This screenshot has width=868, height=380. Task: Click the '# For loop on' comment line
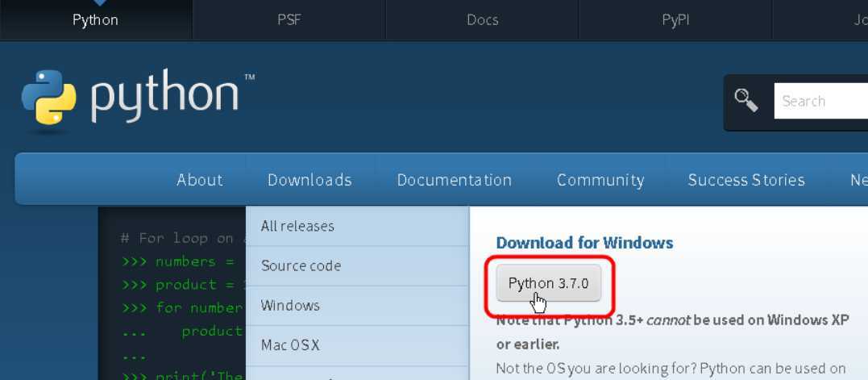[x=177, y=238]
